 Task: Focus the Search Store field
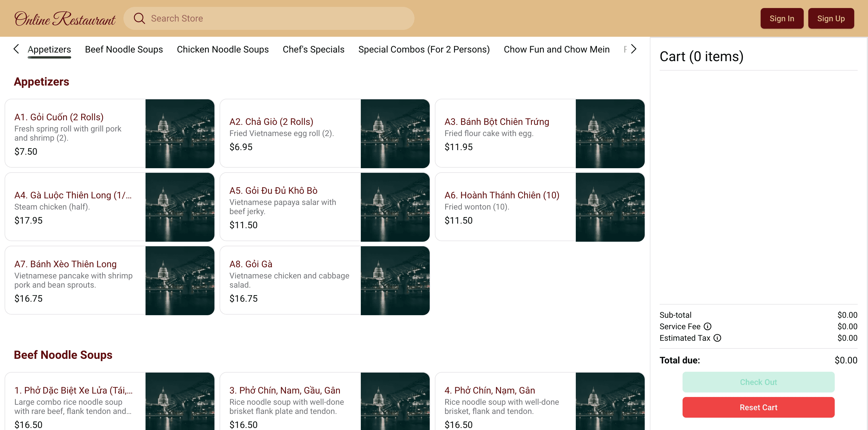276,18
